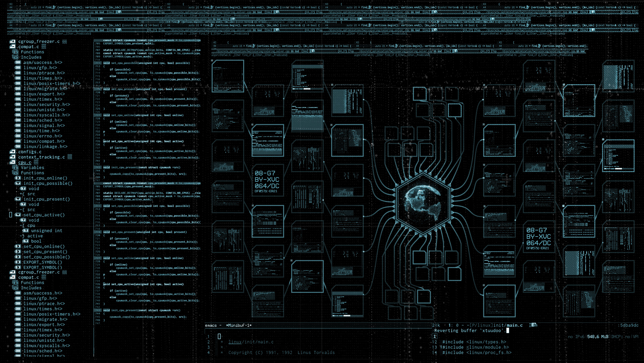This screenshot has width=644, height=363.
Task: Click the Variables group icon under cpu.c
Action: tap(15, 168)
